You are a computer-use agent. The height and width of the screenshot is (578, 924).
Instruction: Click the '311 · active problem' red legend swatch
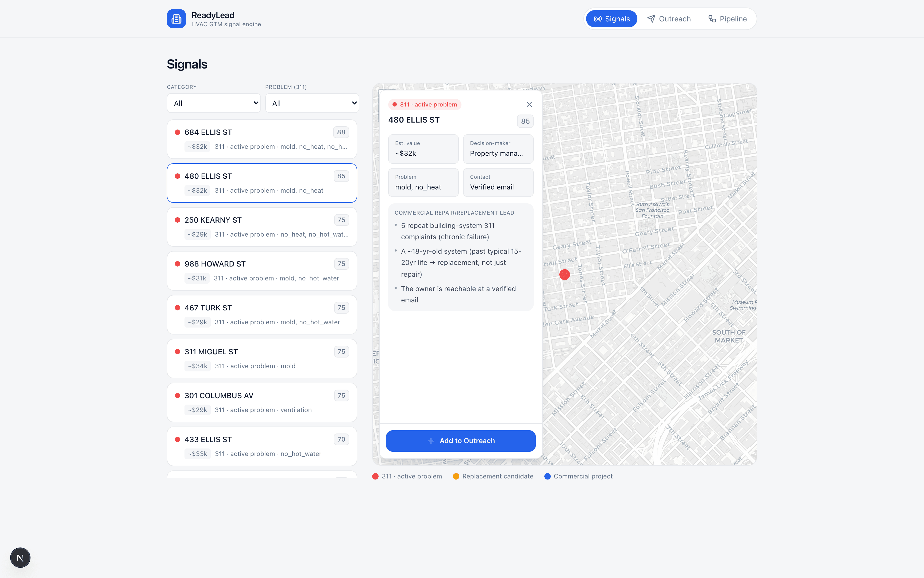(x=375, y=476)
